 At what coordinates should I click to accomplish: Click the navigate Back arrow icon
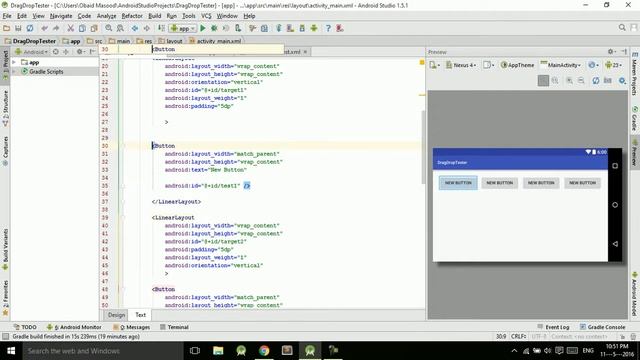coord(135,28)
